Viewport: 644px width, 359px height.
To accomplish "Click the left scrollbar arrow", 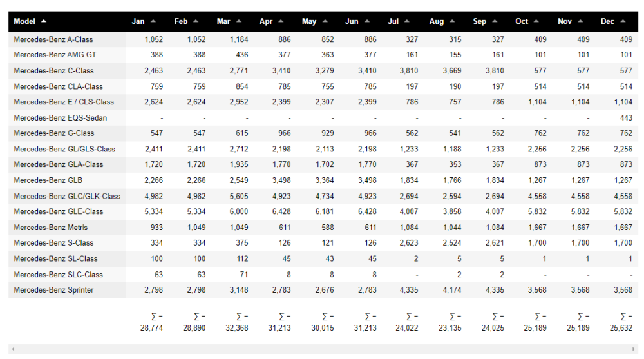I will click(12, 349).
